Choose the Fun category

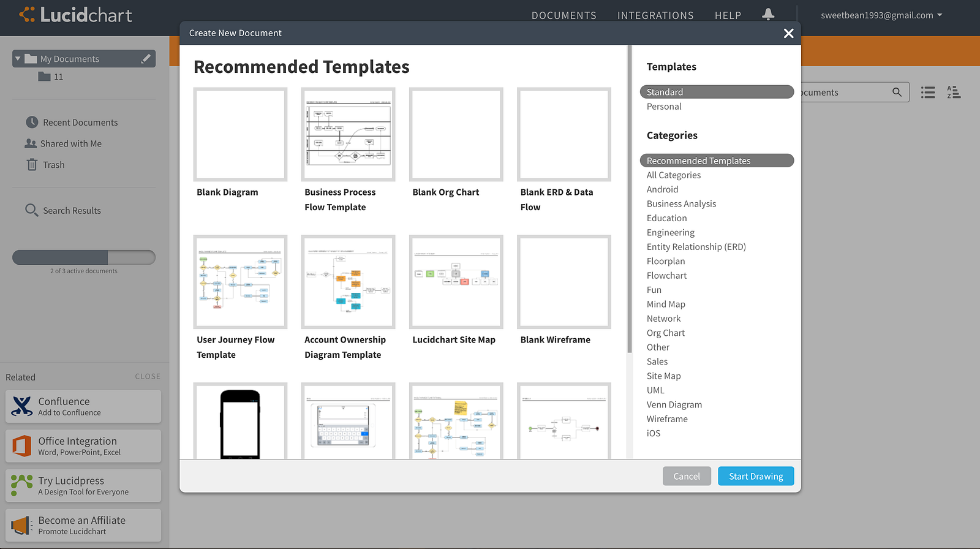point(654,290)
